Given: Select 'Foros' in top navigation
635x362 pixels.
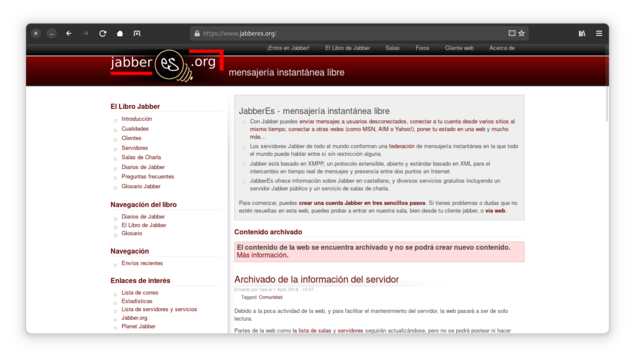Looking at the screenshot, I should pos(422,48).
